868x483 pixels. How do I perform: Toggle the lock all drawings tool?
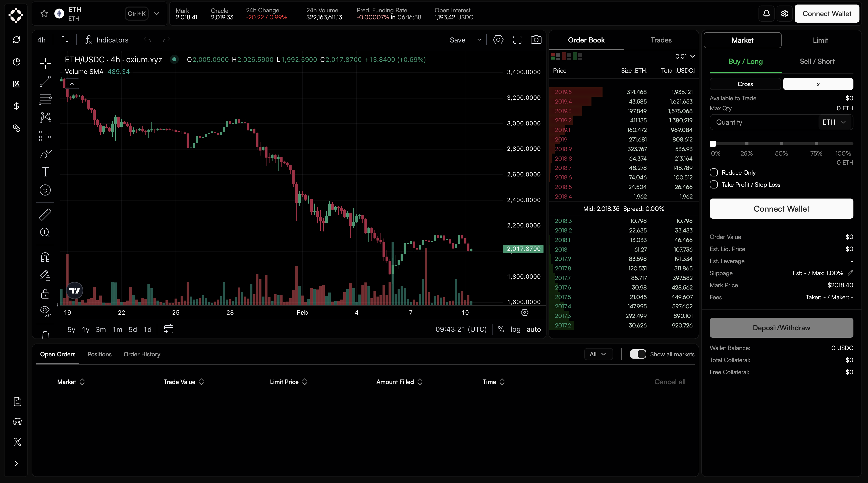click(45, 294)
